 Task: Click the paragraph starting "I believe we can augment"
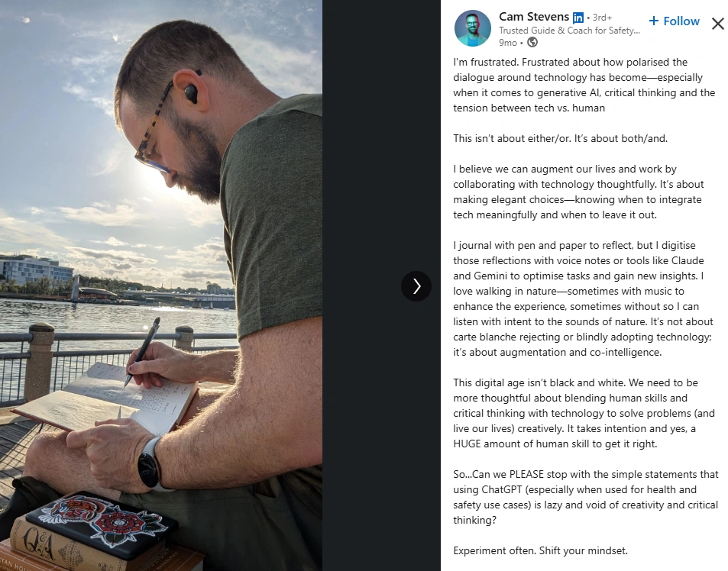[578, 192]
